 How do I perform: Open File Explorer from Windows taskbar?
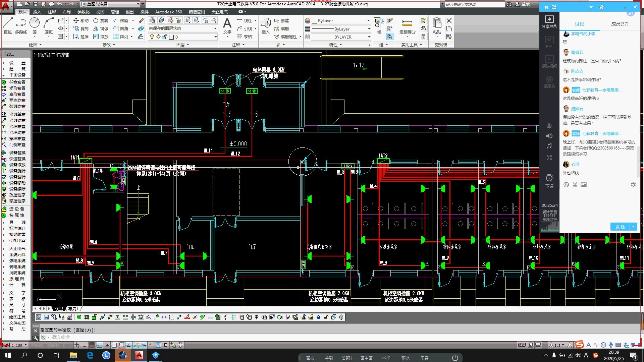pyautogui.click(x=73, y=355)
